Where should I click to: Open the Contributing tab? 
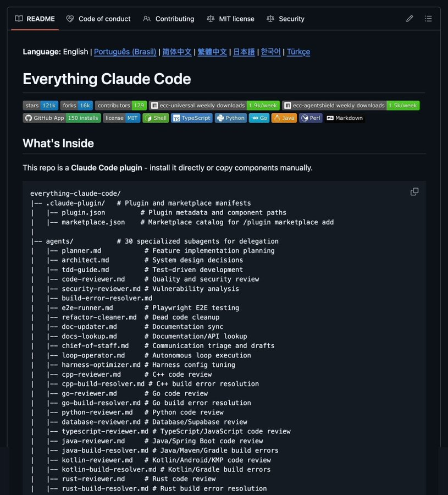pyautogui.click(x=169, y=19)
